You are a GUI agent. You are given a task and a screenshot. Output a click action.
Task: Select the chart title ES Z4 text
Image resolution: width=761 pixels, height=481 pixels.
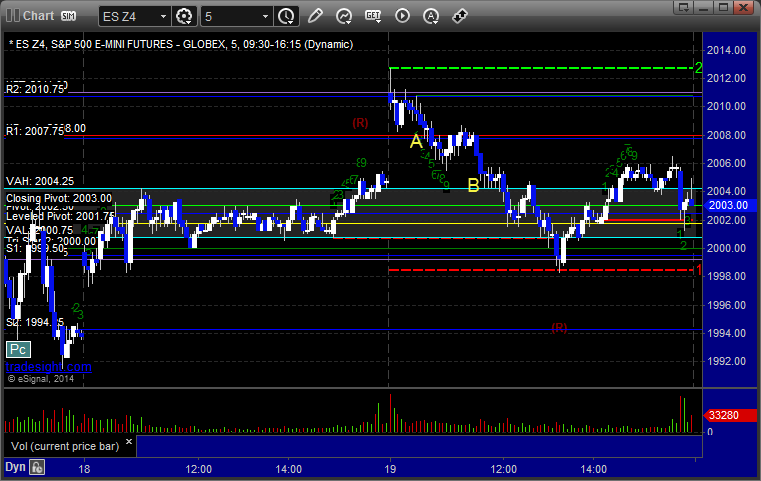pos(181,44)
